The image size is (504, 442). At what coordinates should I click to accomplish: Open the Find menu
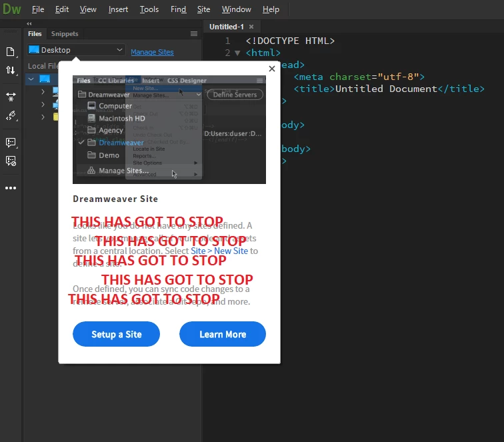[179, 9]
